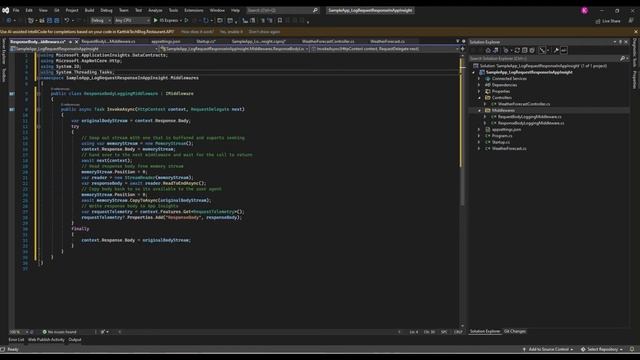Select WeatherForecastController.cs in Solution Explorer
This screenshot has width=640, height=360.
[524, 104]
